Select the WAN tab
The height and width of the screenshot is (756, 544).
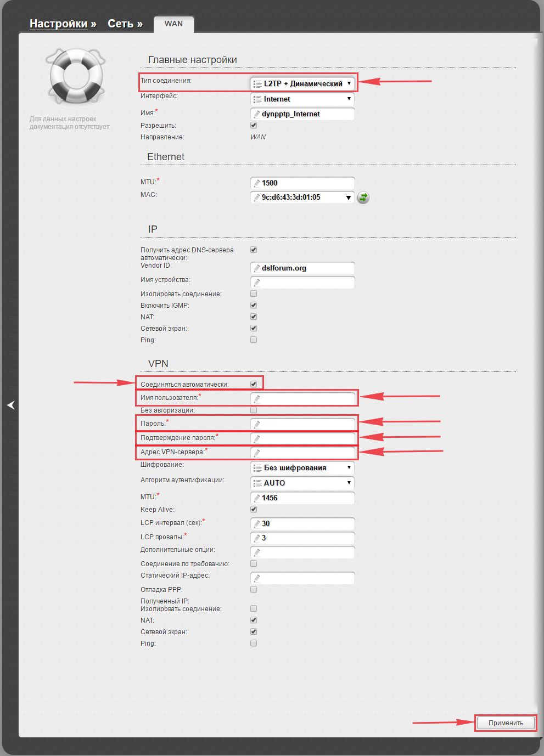point(173,24)
